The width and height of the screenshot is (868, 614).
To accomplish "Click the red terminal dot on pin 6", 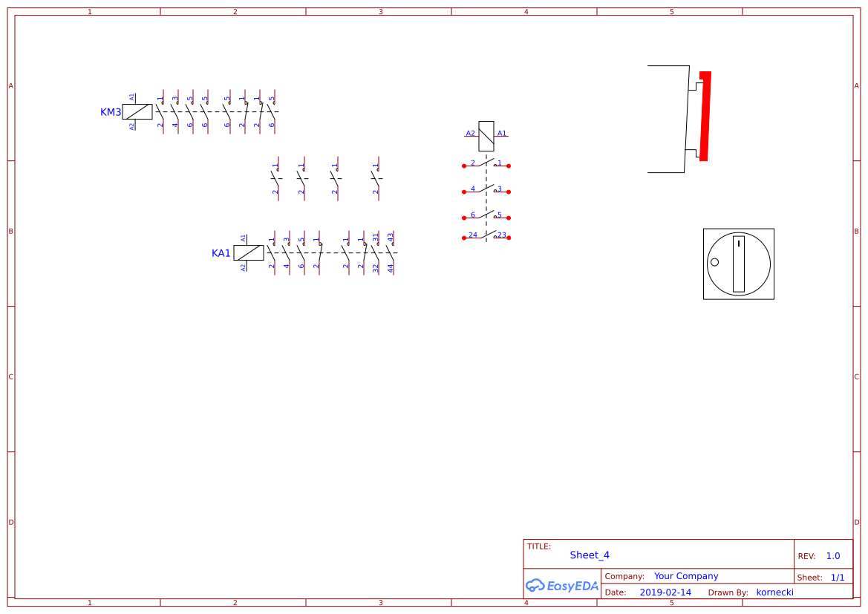I will click(465, 218).
